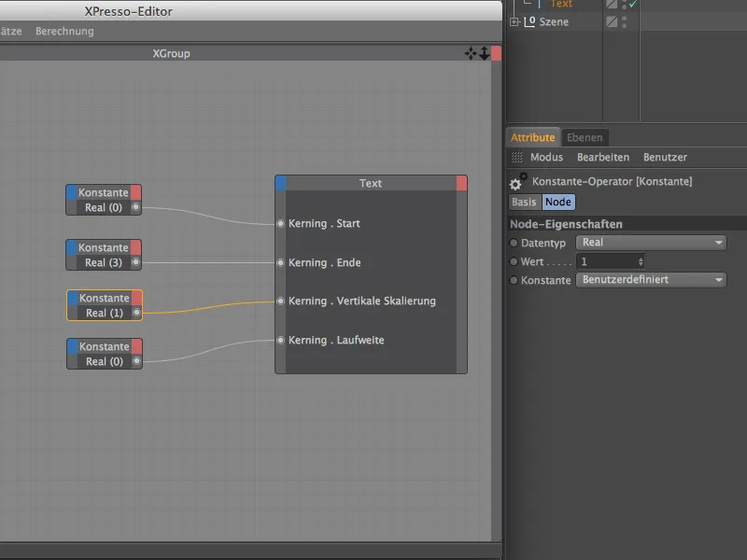The height and width of the screenshot is (560, 747).
Task: Click red corner of Konstante node Real (3)
Action: pos(135,247)
